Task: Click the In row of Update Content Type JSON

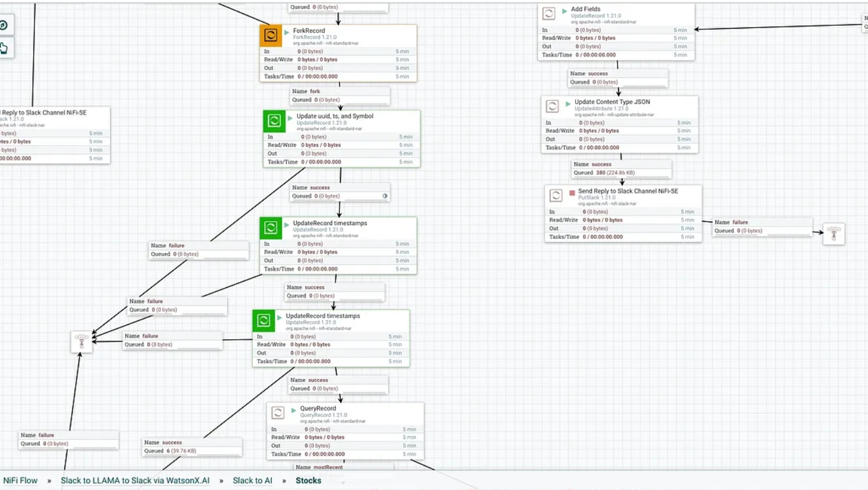Action: pos(620,123)
